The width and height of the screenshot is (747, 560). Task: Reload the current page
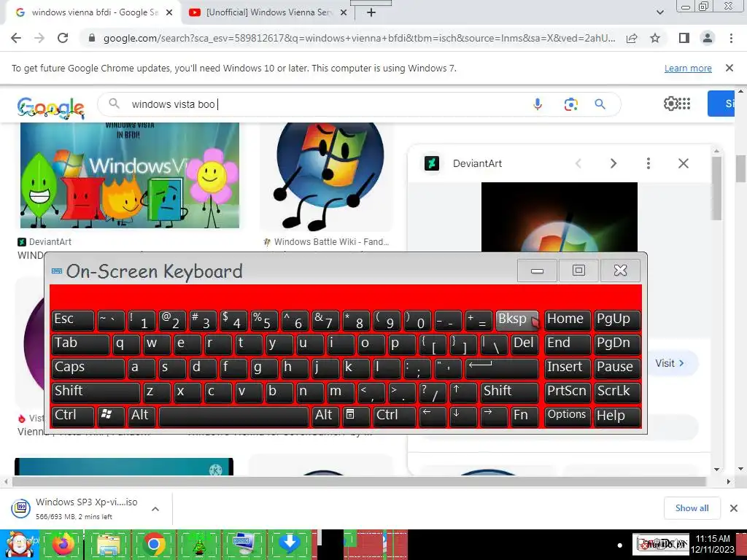[x=63, y=38]
